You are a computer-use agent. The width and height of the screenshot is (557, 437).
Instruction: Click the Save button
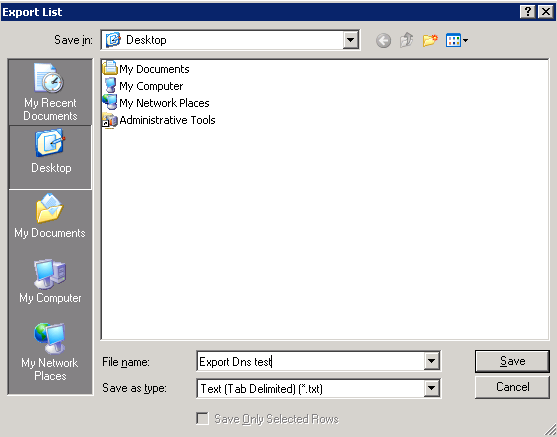[512, 361]
